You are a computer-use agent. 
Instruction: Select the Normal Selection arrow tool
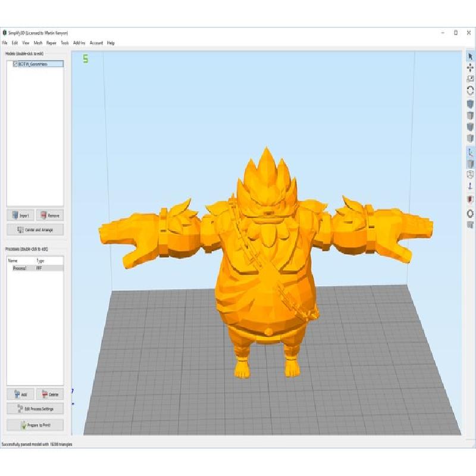coord(470,57)
